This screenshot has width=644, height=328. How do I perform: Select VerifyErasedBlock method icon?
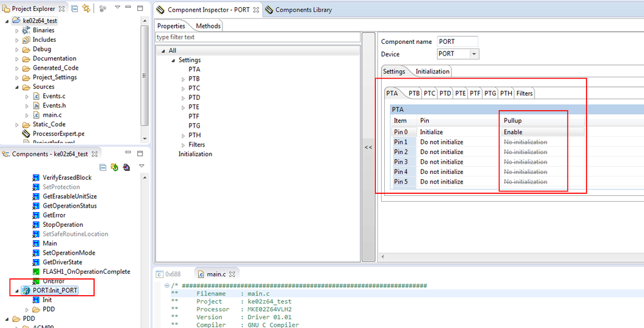click(36, 178)
